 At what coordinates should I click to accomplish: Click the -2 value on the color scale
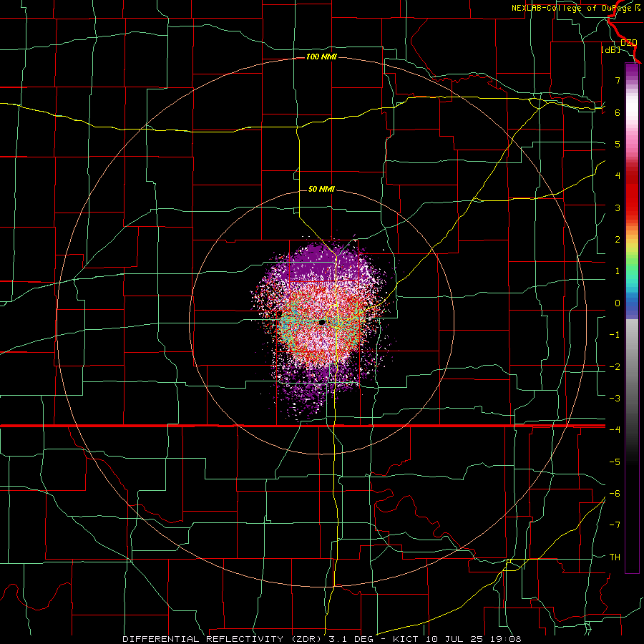pyautogui.click(x=615, y=366)
